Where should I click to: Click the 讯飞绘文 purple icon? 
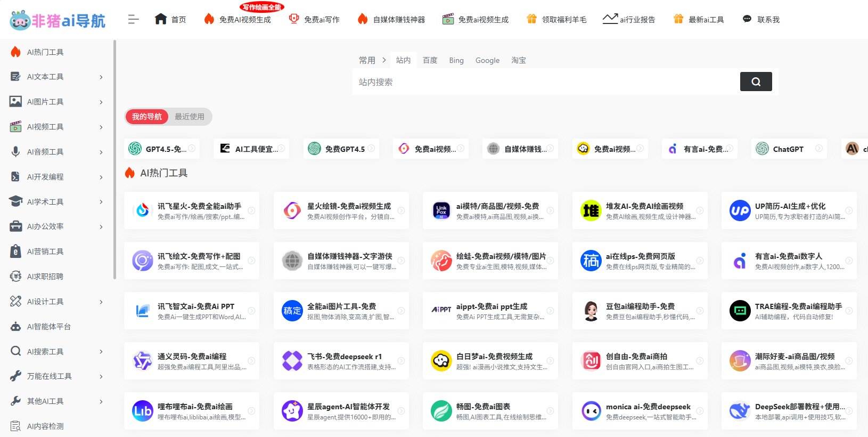[x=143, y=261]
